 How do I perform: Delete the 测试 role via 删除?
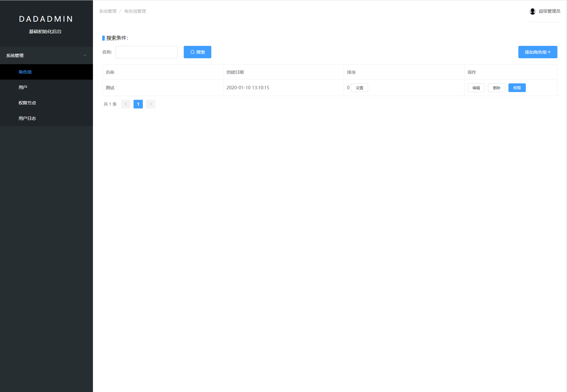point(496,88)
